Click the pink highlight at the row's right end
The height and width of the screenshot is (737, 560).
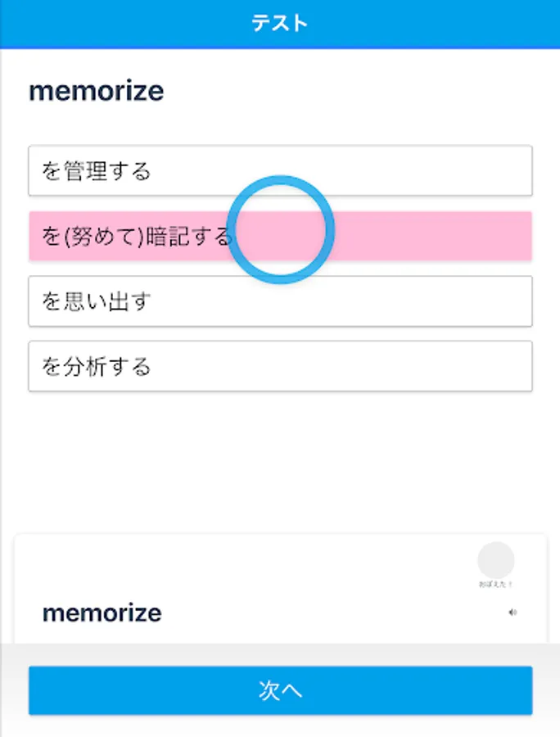pyautogui.click(x=491, y=237)
